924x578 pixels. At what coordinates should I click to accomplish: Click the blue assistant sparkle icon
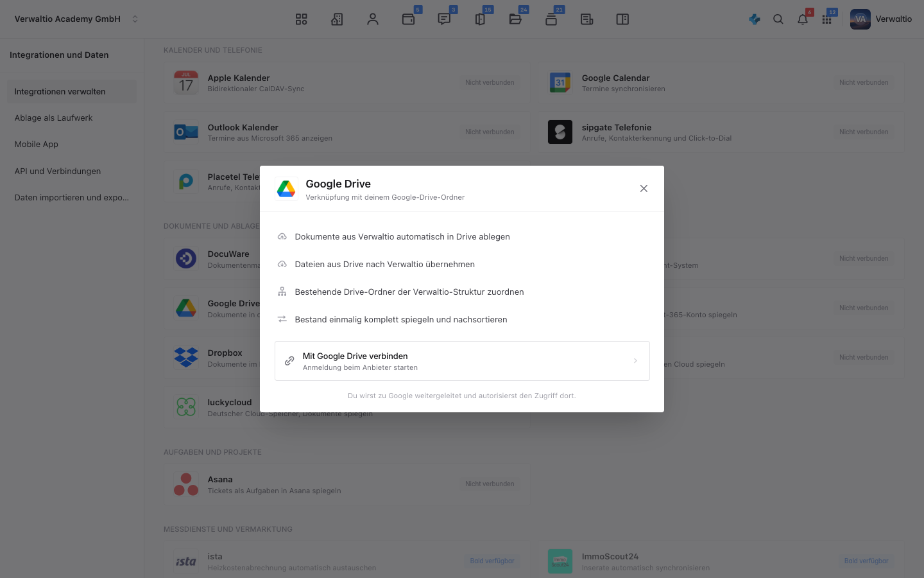pos(755,19)
